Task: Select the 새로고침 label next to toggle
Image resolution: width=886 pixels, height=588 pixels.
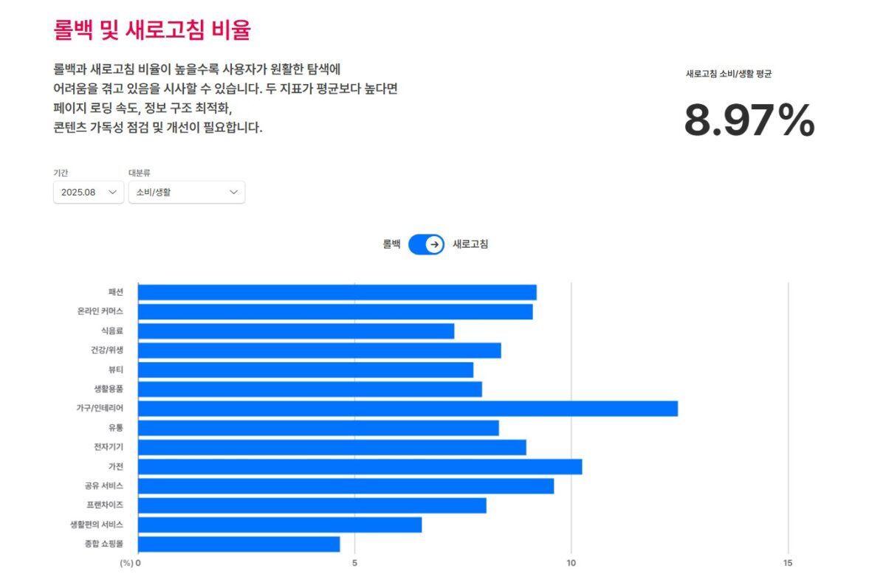Action: (470, 244)
